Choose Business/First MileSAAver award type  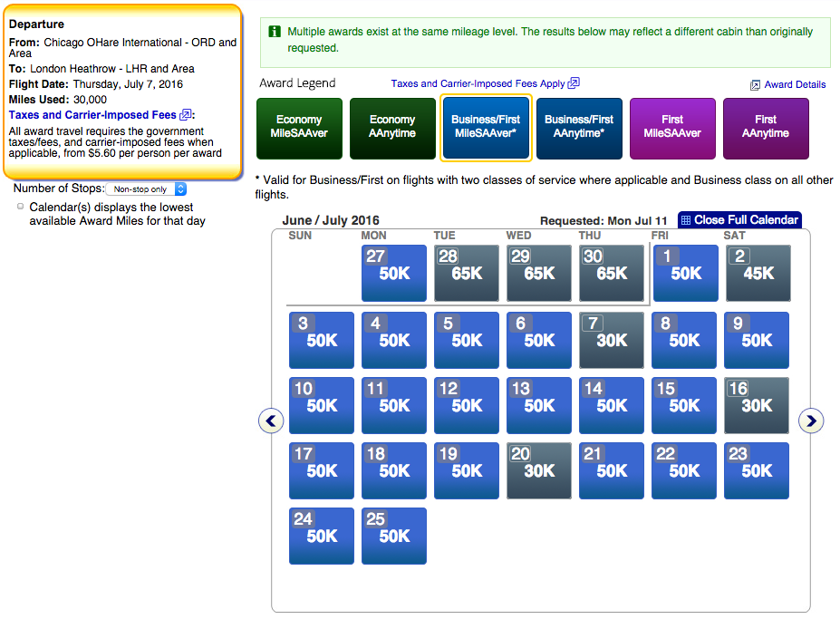(486, 127)
